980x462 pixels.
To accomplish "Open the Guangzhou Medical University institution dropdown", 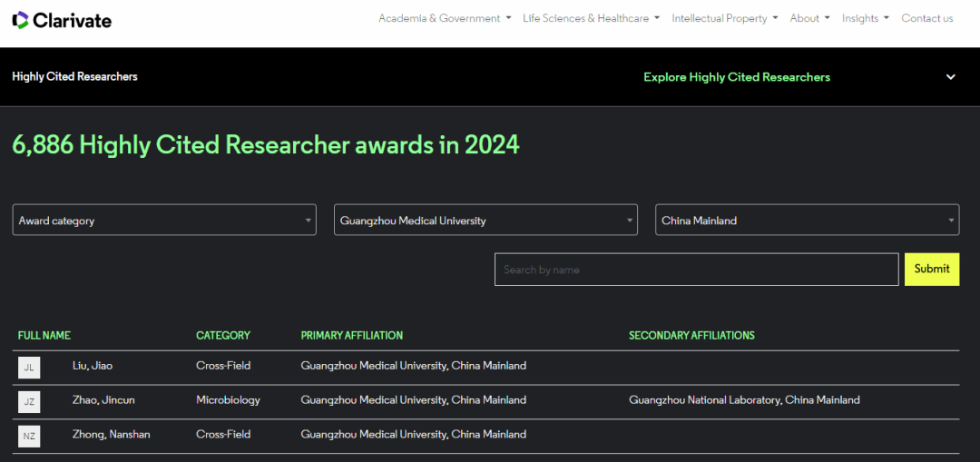I will (x=485, y=221).
